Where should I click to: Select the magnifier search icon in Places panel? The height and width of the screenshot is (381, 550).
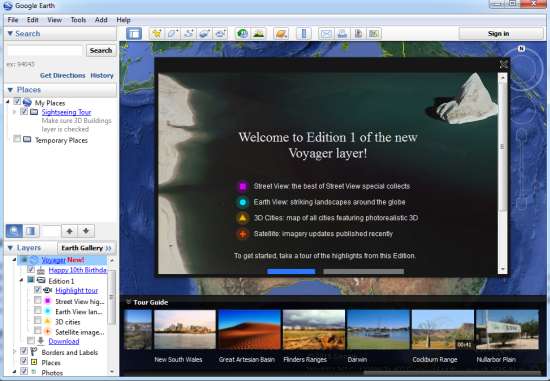(14, 231)
